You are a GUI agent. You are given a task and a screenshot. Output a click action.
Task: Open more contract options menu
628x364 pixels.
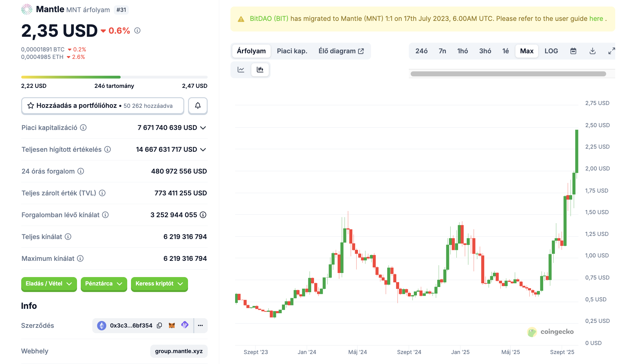[x=200, y=325]
